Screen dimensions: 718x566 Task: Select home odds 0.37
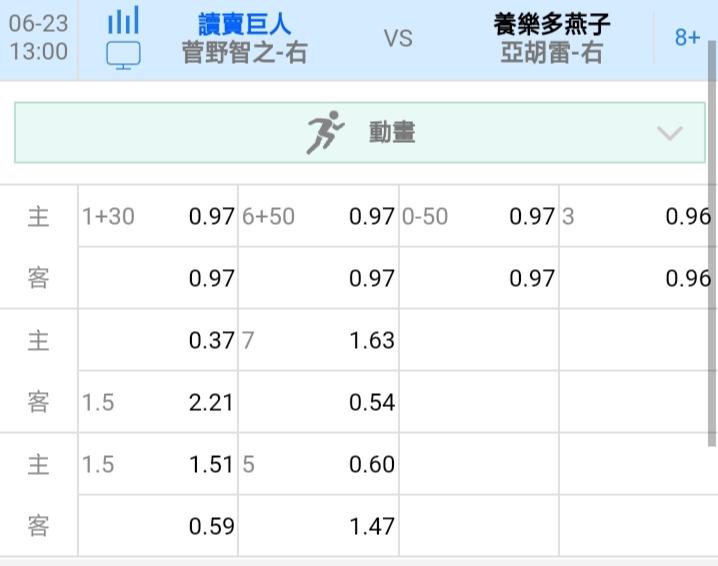[x=211, y=340]
